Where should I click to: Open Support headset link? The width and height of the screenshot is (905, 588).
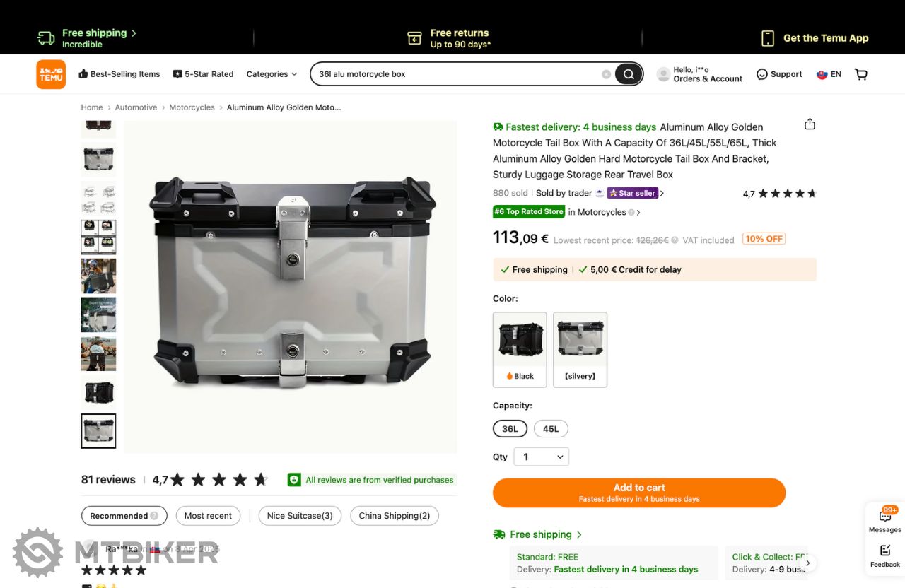point(779,74)
